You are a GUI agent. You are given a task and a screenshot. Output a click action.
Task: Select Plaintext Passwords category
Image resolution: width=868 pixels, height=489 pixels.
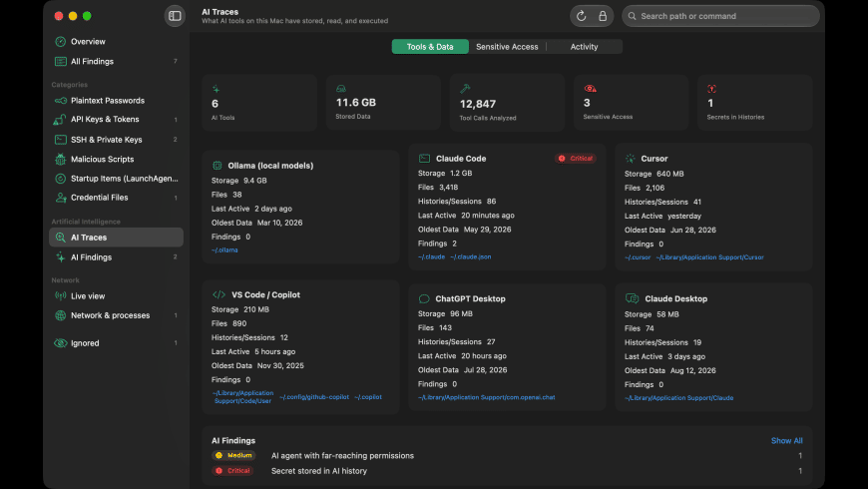tap(116, 101)
